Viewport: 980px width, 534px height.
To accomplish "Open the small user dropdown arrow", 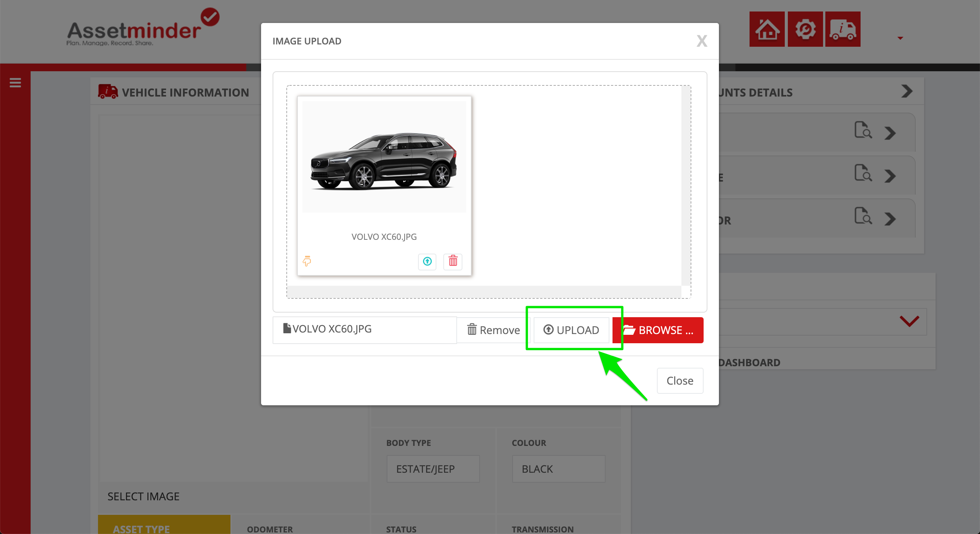I will coord(900,38).
